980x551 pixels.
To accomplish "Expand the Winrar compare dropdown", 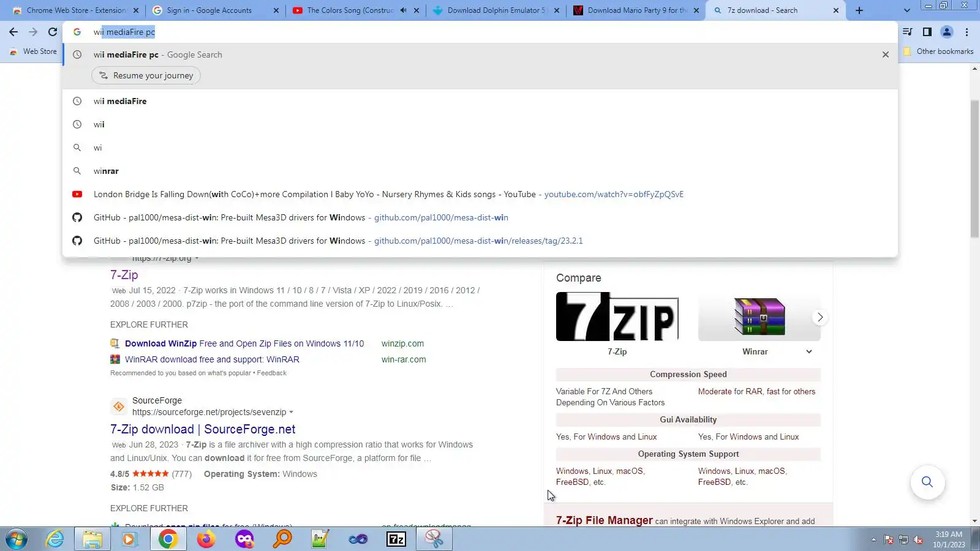I will click(809, 351).
